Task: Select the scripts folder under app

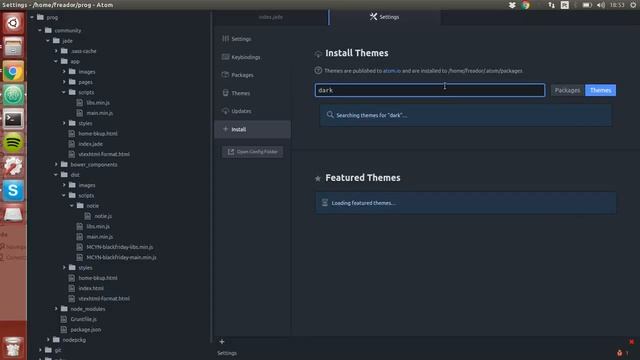Action: click(x=86, y=93)
